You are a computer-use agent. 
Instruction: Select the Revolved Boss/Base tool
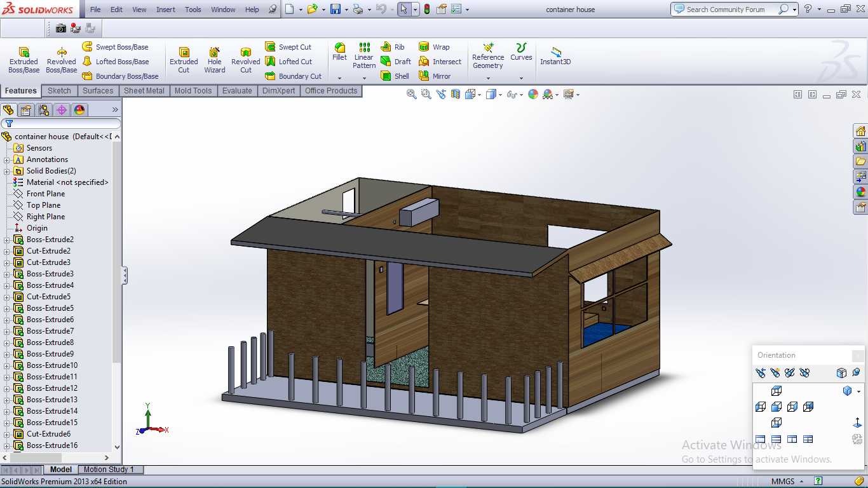click(61, 60)
